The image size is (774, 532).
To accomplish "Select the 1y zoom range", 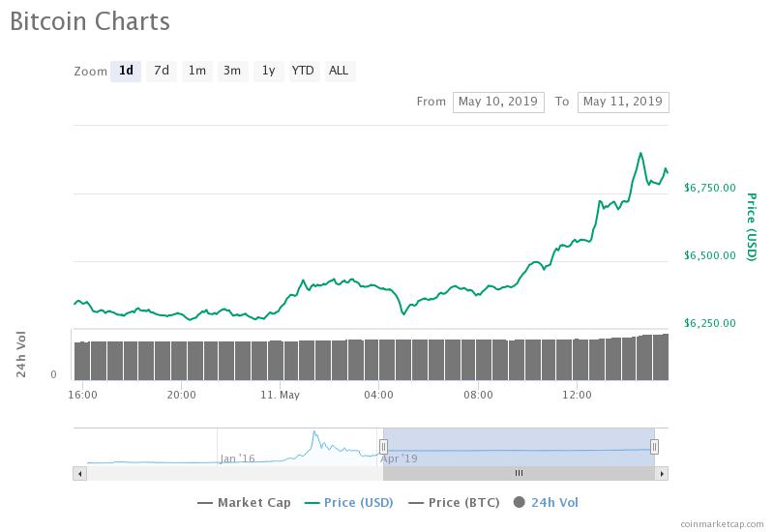I will pyautogui.click(x=269, y=71).
